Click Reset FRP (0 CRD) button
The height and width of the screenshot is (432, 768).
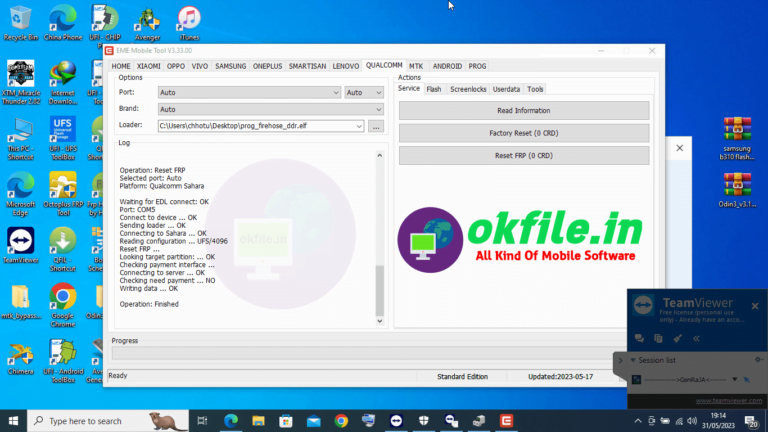[x=524, y=156]
